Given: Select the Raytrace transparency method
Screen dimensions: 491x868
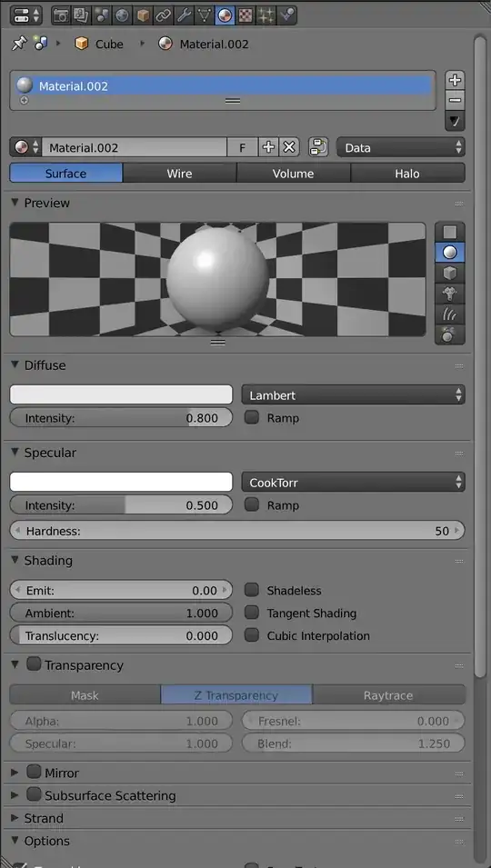Looking at the screenshot, I should 388,695.
